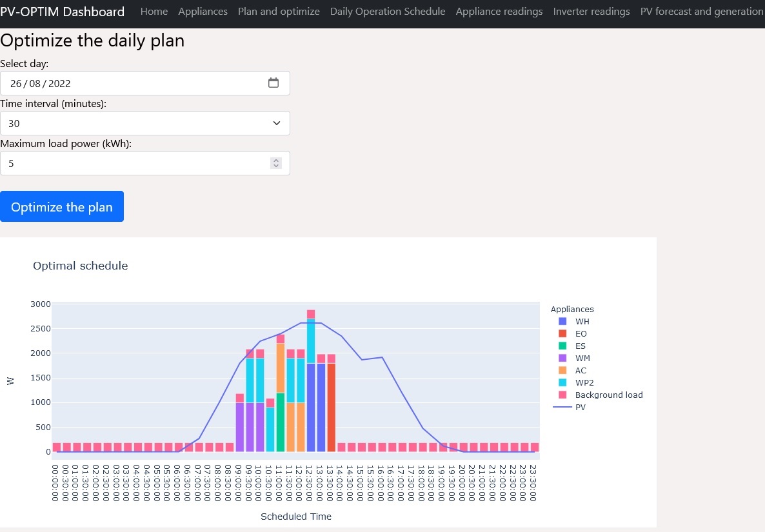Toggle Background load legend item
This screenshot has height=532, width=765.
point(608,395)
